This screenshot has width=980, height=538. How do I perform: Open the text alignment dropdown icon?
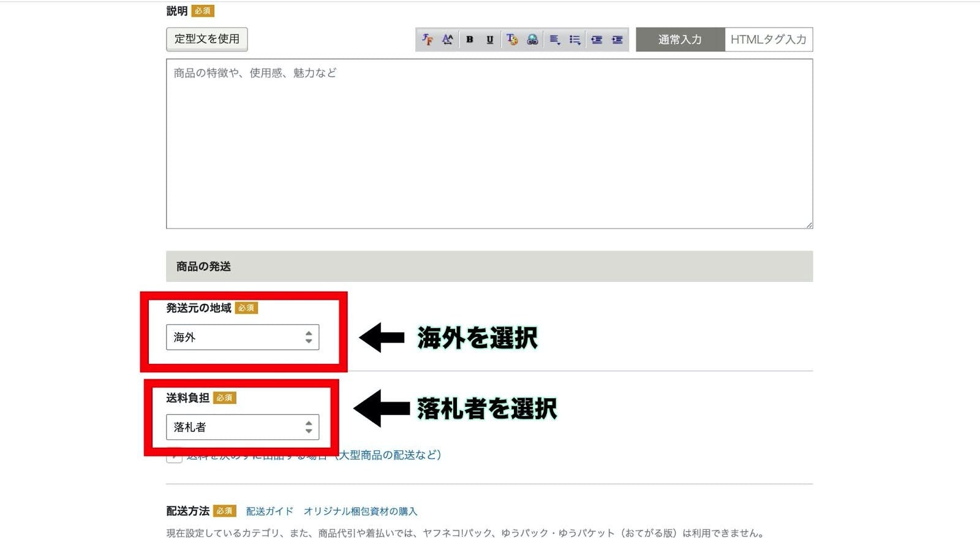pos(554,40)
